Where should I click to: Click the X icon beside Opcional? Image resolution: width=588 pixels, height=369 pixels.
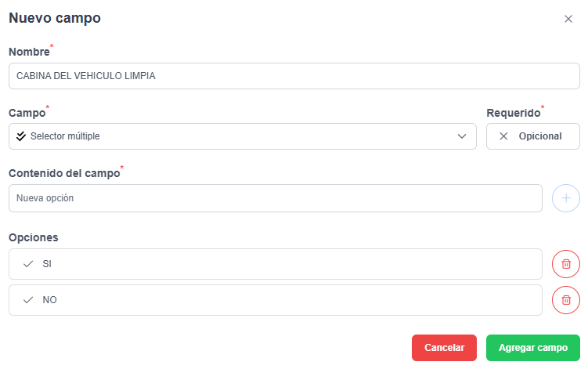[x=503, y=136]
